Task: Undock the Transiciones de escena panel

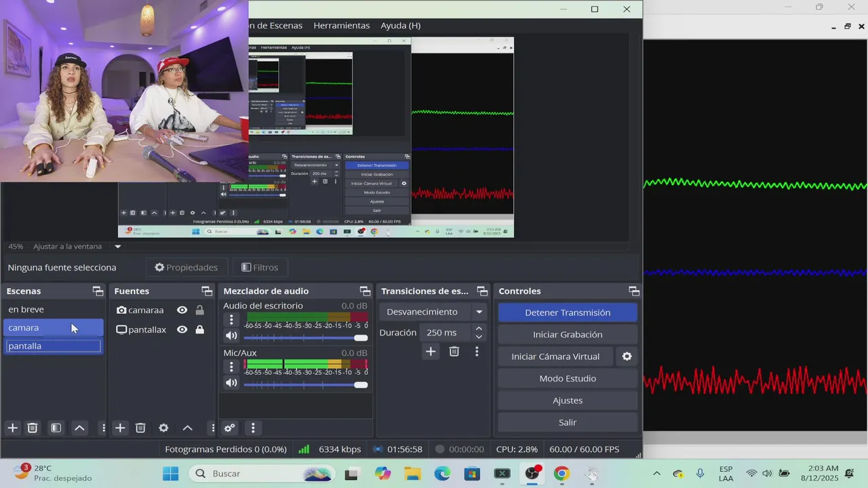Action: pyautogui.click(x=482, y=291)
